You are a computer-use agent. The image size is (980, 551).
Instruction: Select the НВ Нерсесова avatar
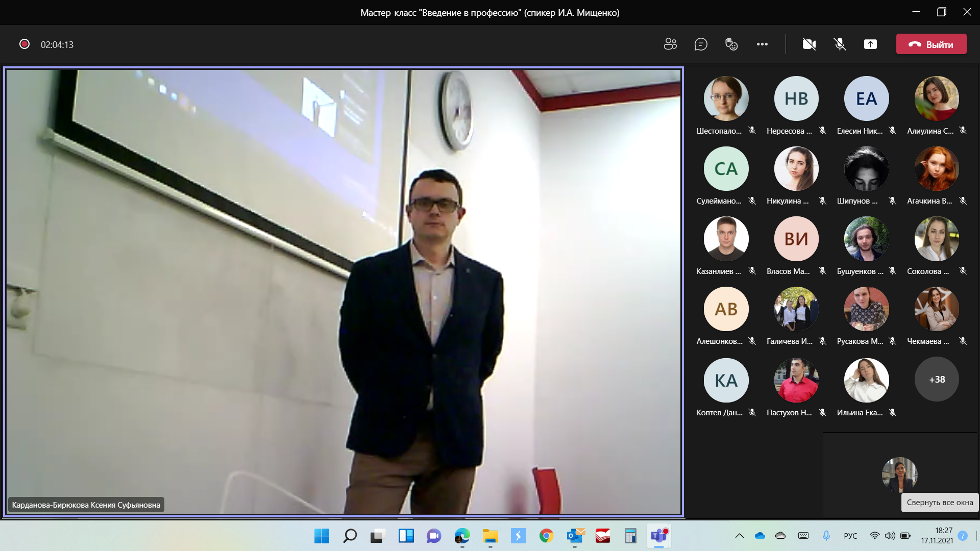tap(796, 98)
